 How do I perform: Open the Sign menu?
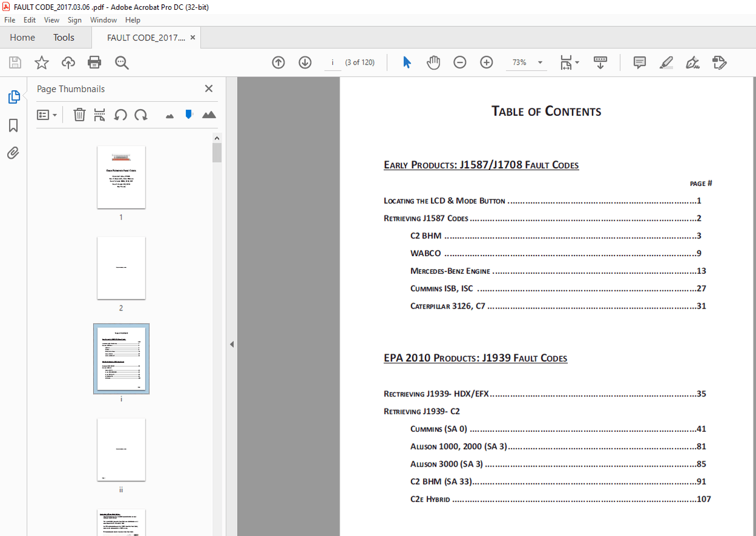pos(75,20)
